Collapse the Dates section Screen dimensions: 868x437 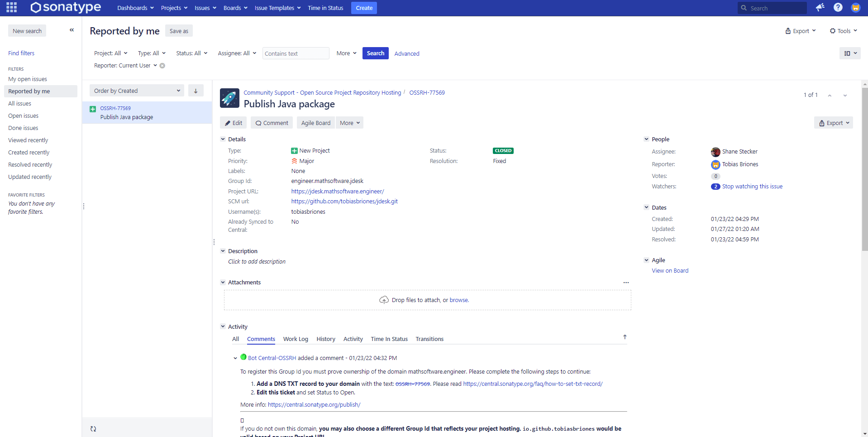point(646,207)
